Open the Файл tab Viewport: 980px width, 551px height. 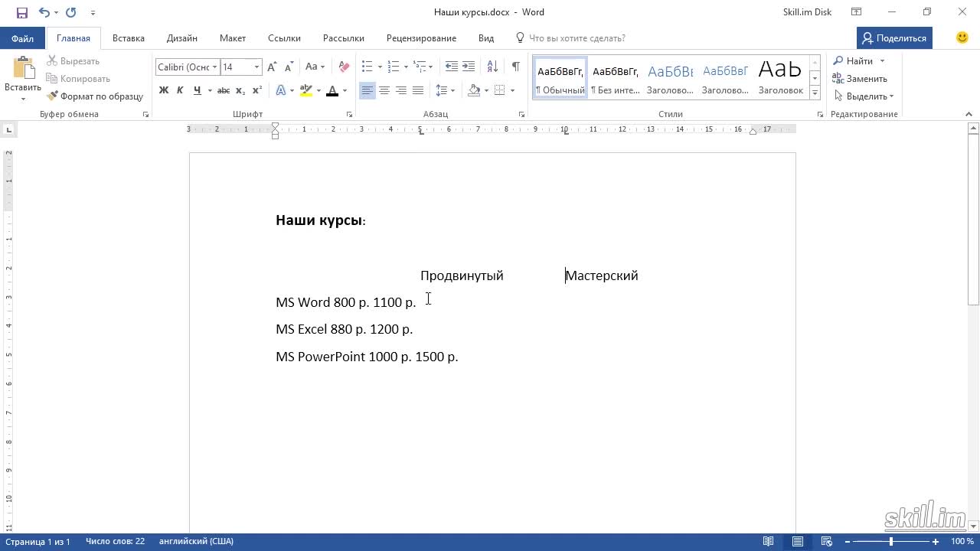pyautogui.click(x=22, y=38)
